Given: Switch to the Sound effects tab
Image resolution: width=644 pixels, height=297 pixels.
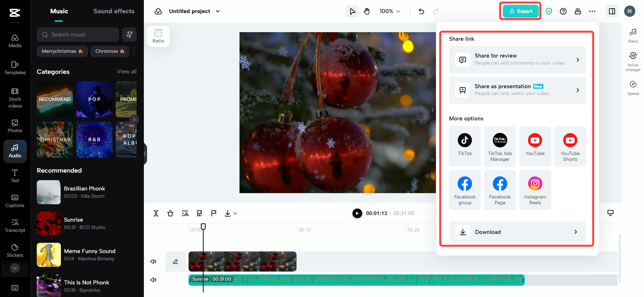Looking at the screenshot, I should (x=114, y=11).
